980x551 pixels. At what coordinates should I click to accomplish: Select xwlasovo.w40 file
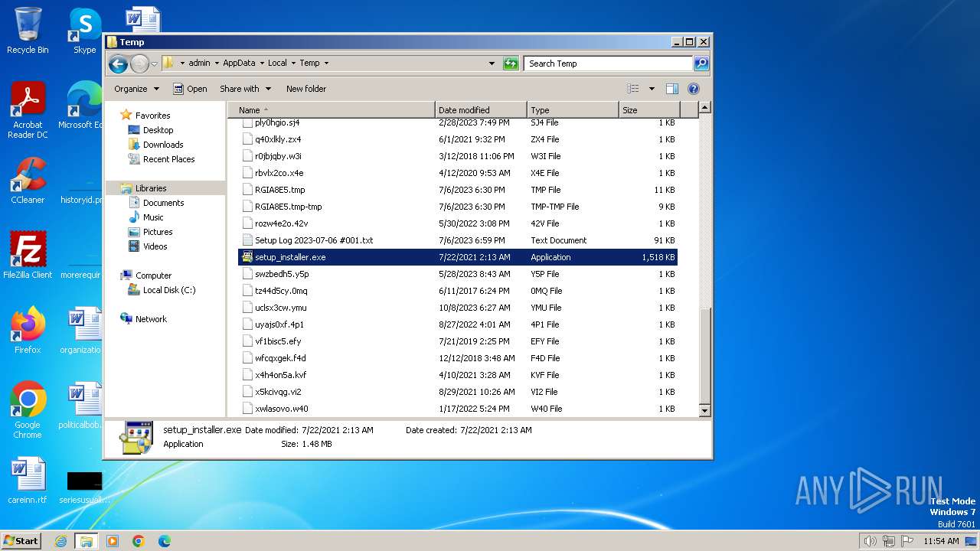458,409
